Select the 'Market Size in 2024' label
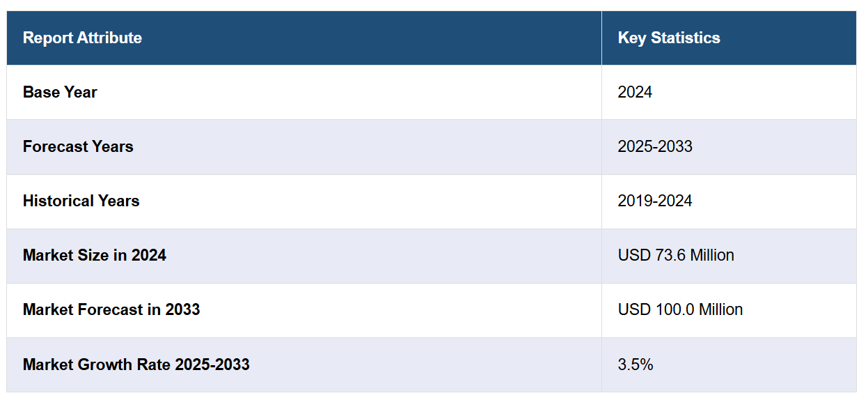This screenshot has width=868, height=407. [95, 255]
